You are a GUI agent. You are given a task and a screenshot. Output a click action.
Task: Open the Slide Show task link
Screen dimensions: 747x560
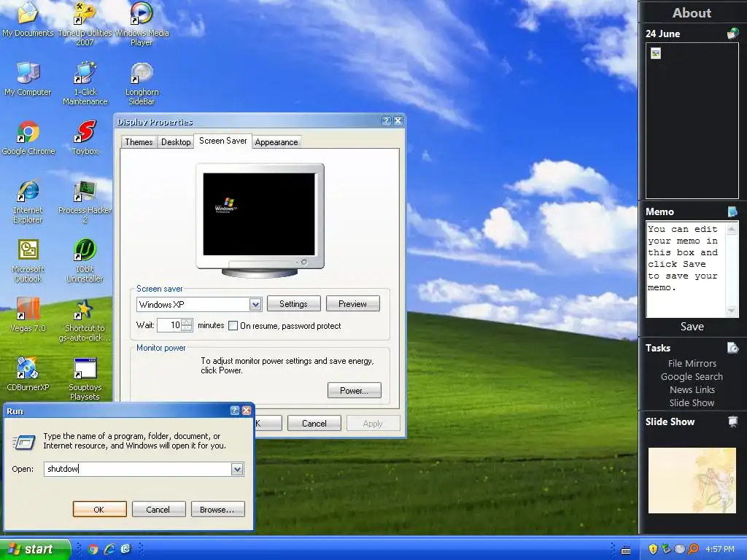tap(692, 402)
